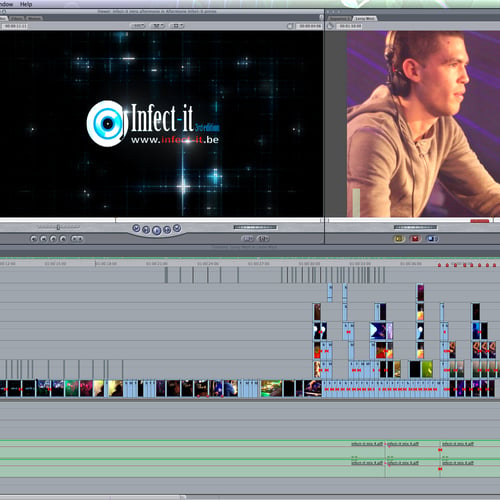Click the Viewer current timecode field
The height and width of the screenshot is (500, 500).
click(x=310, y=26)
